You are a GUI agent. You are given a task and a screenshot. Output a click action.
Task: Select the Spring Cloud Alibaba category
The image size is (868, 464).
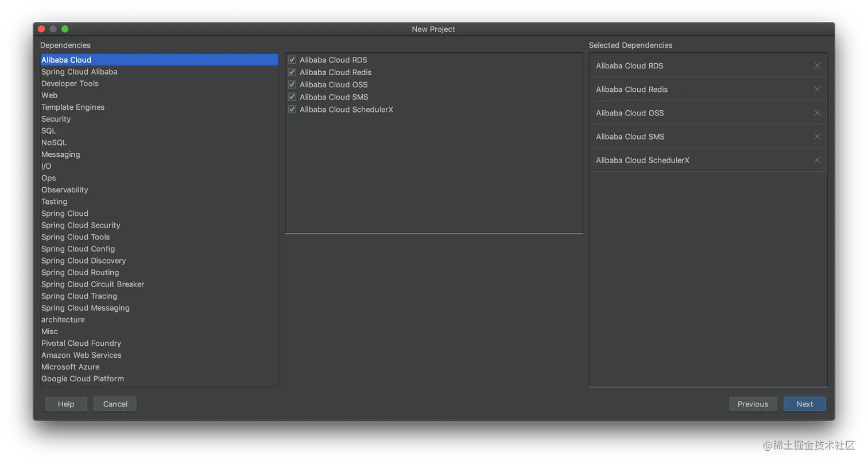[159, 72]
